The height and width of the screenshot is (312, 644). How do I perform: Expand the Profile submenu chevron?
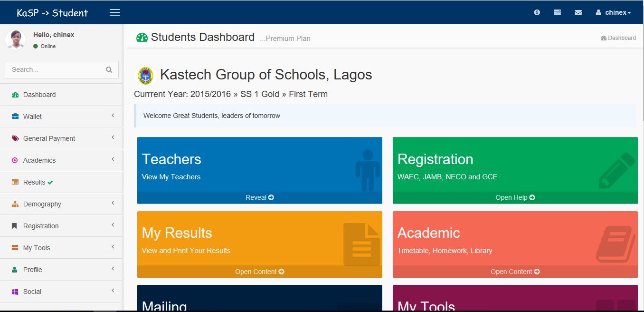[113, 269]
